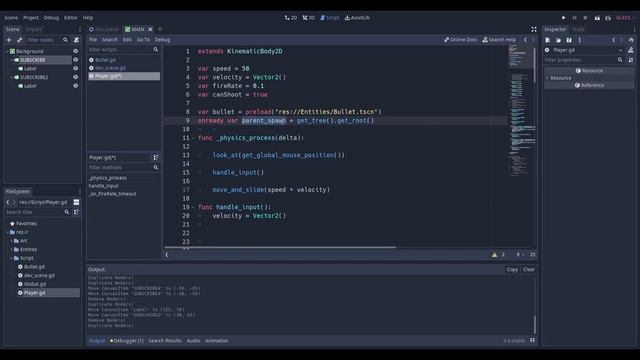Instance a child scene with link icon
Screen dimensions: 640x360
click(x=20, y=40)
